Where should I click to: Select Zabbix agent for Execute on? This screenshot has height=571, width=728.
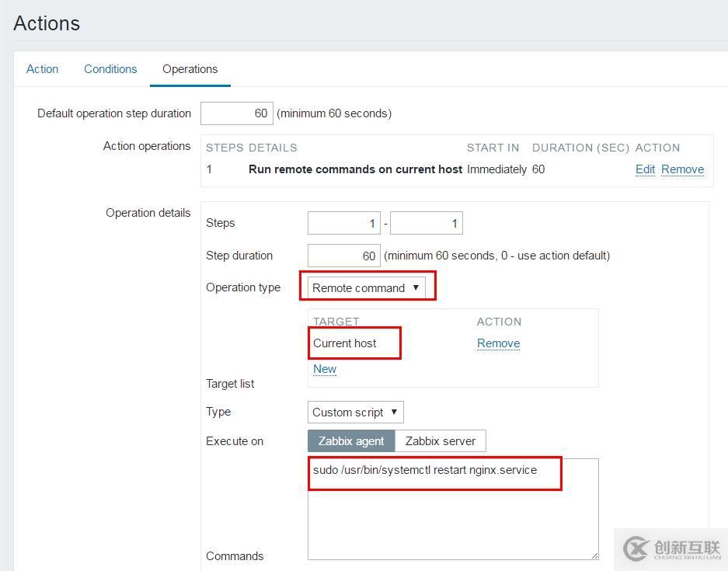tap(351, 441)
